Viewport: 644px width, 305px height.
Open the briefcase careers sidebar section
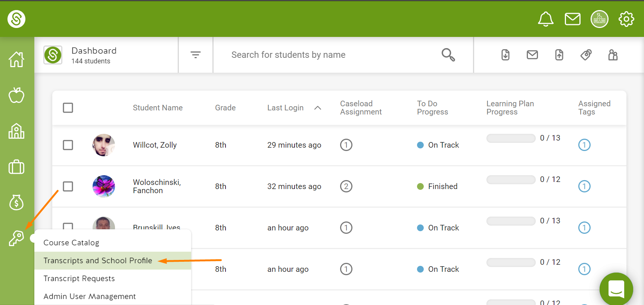click(16, 167)
